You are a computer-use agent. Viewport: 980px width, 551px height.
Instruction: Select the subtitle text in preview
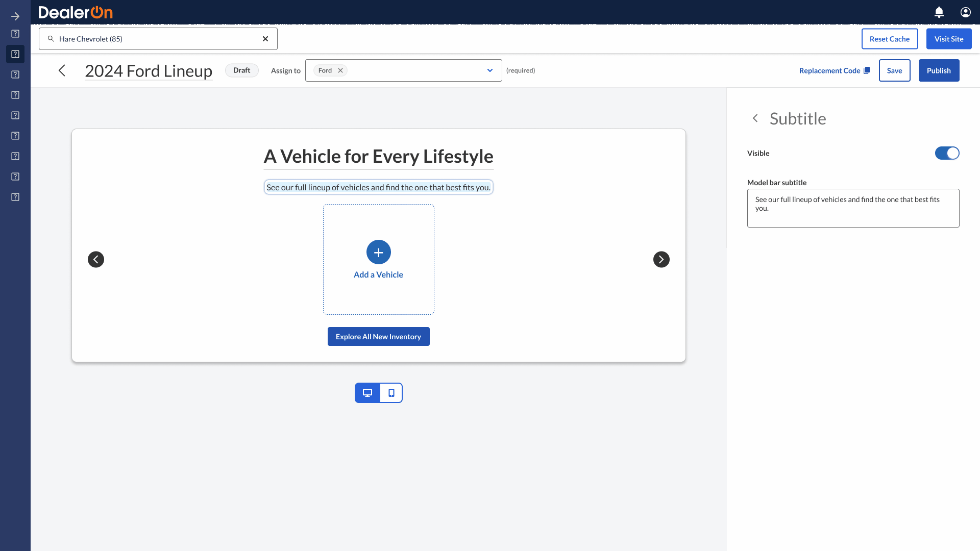(x=379, y=187)
